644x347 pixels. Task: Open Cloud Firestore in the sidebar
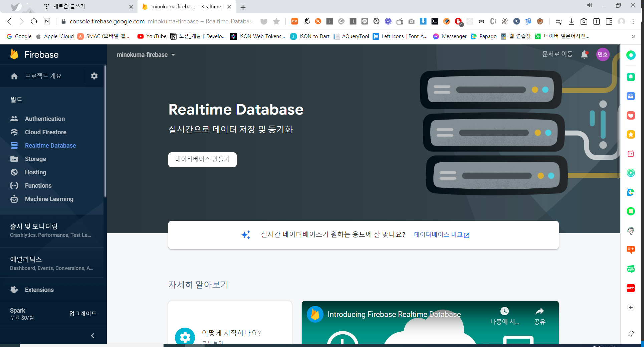(x=45, y=132)
